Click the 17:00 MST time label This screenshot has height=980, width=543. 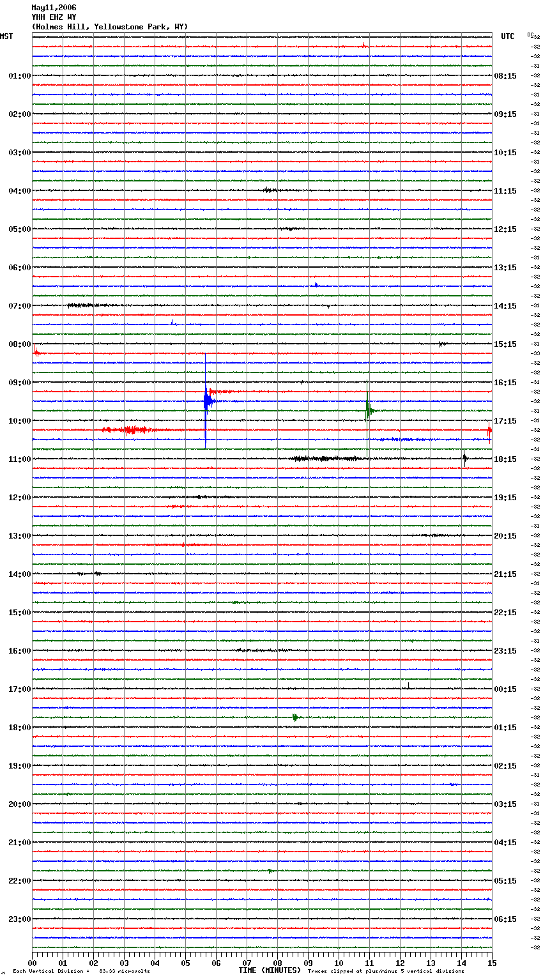point(20,689)
